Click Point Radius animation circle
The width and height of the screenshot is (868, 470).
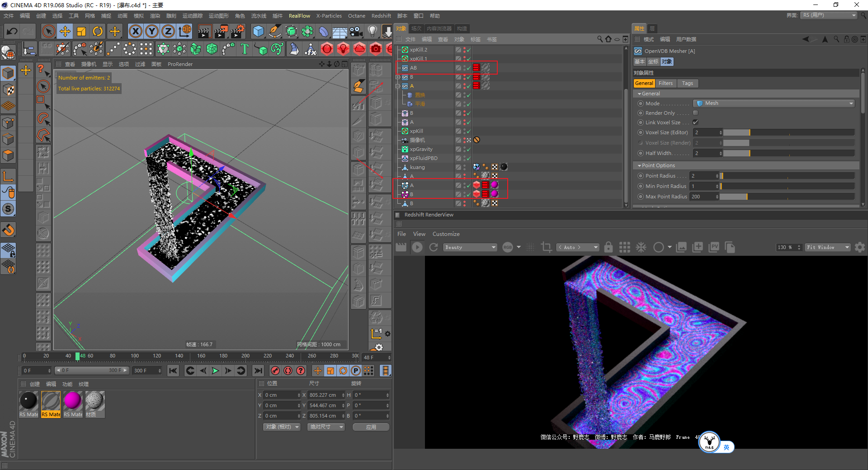(x=641, y=176)
